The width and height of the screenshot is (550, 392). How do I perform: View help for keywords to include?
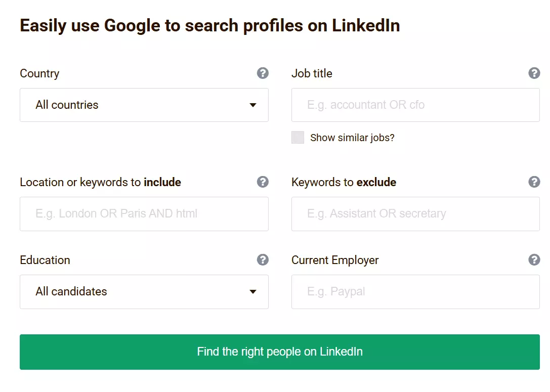(x=263, y=182)
